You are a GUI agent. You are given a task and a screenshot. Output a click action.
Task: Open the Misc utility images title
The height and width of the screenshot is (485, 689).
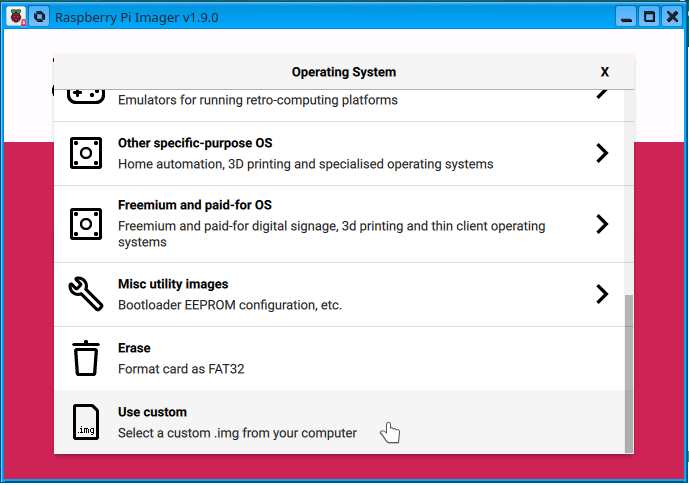pos(173,284)
